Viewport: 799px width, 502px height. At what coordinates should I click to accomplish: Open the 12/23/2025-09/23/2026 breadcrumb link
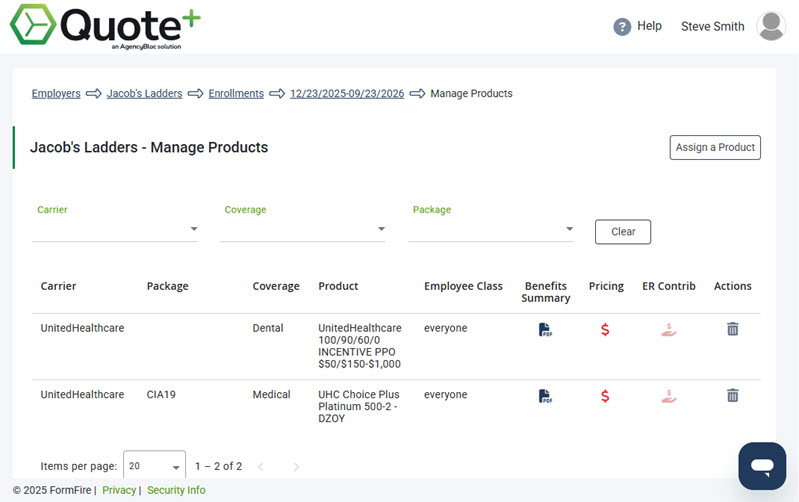pos(347,94)
